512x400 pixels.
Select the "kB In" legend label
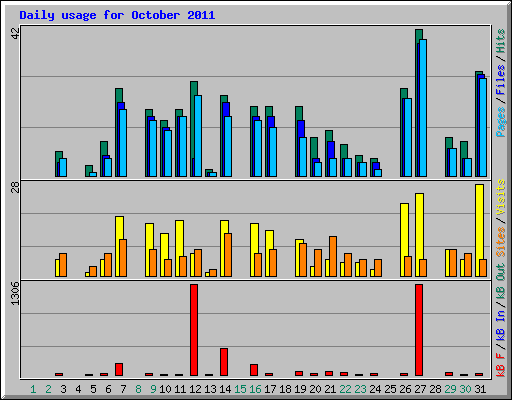(x=500, y=325)
